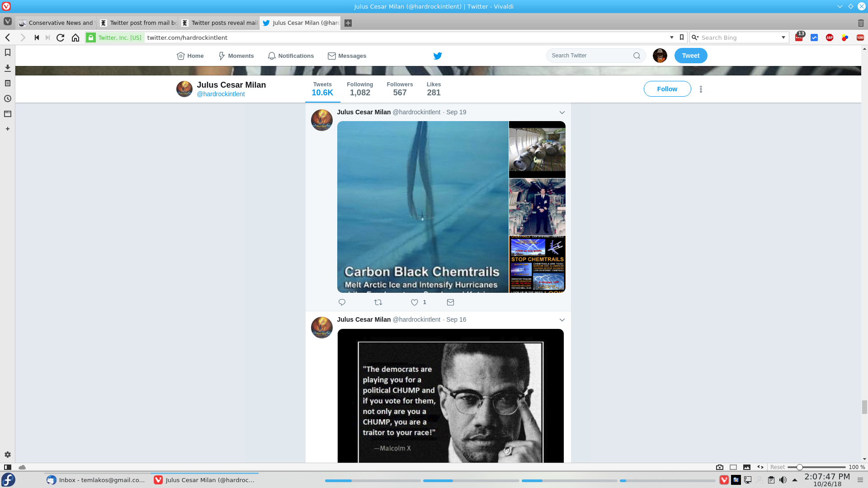Expand Sep 19 tweet options chevron
Viewport: 868px width, 488px height.
562,113
